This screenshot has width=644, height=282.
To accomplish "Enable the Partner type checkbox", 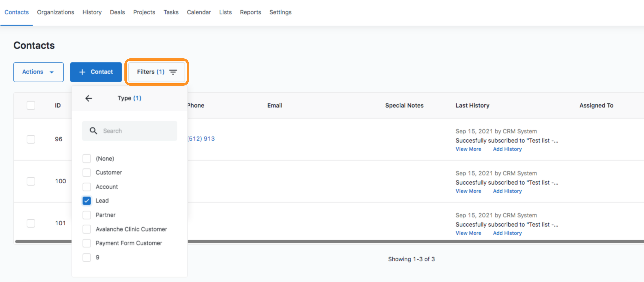I will coord(87,215).
